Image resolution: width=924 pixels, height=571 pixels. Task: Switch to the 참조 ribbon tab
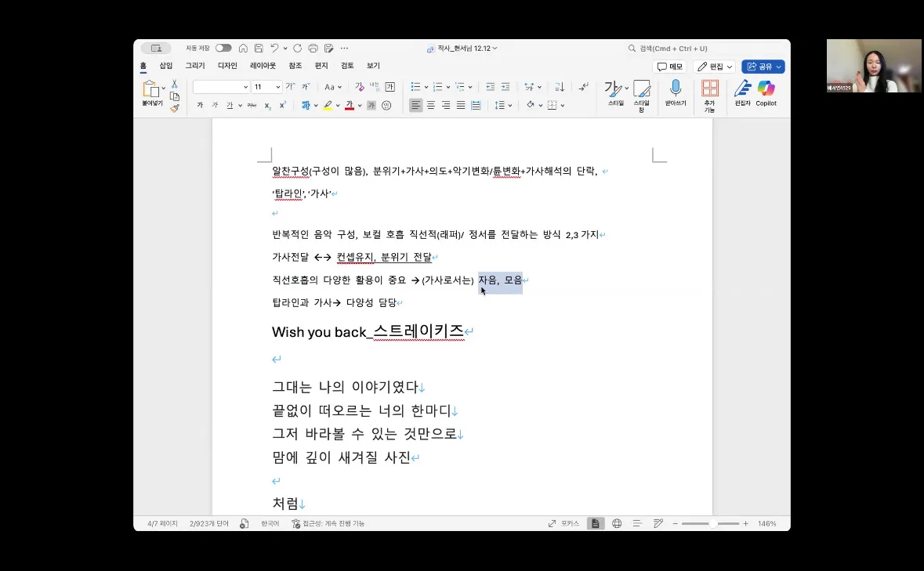295,66
